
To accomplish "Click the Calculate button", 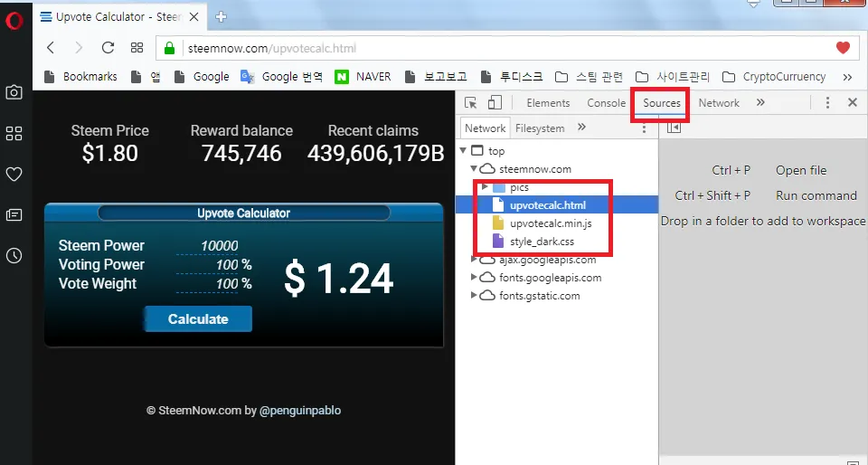I will (x=198, y=319).
